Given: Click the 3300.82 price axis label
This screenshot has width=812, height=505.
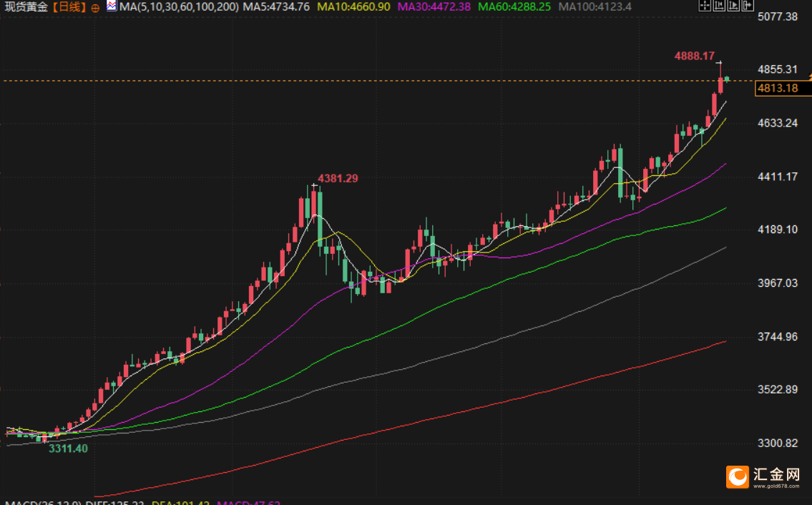Looking at the screenshot, I should coord(778,443).
